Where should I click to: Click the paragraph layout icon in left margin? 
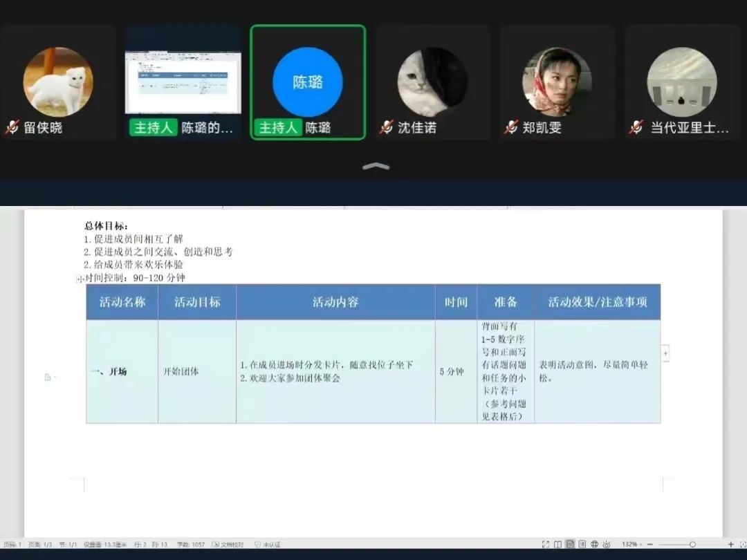tap(48, 377)
